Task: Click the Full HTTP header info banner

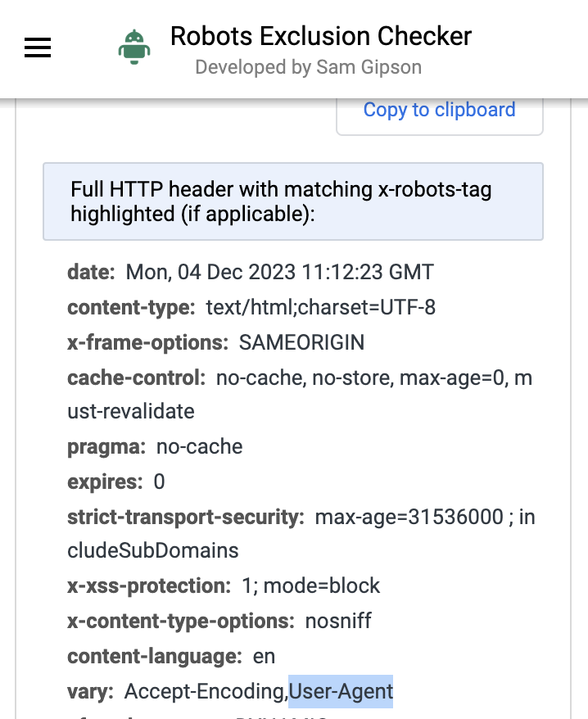Action: click(293, 201)
